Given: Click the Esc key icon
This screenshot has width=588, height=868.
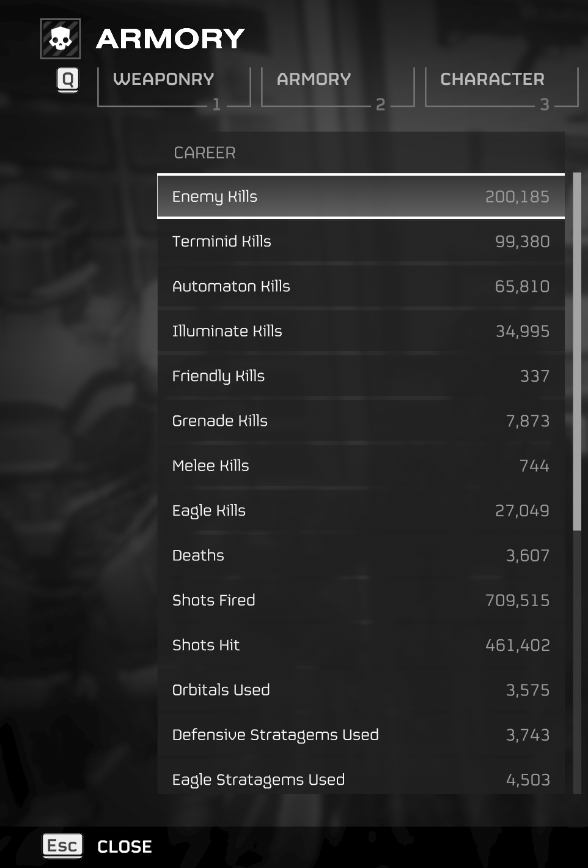Looking at the screenshot, I should click(62, 846).
